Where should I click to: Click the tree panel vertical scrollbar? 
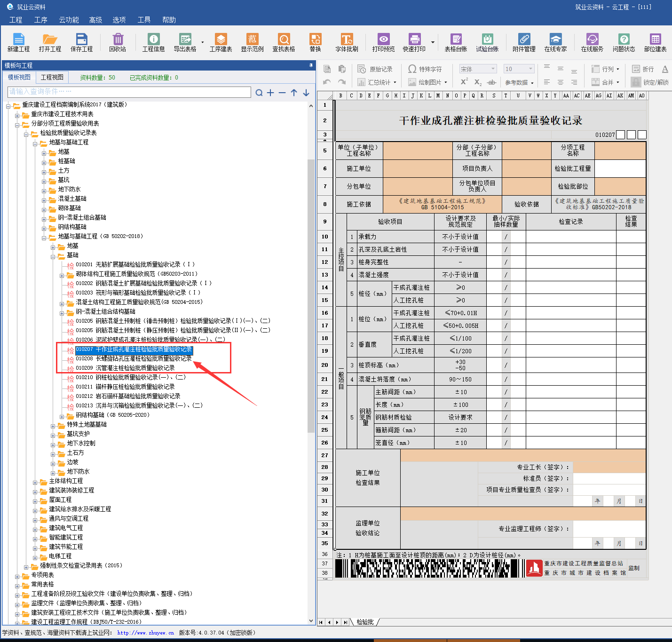311,296
